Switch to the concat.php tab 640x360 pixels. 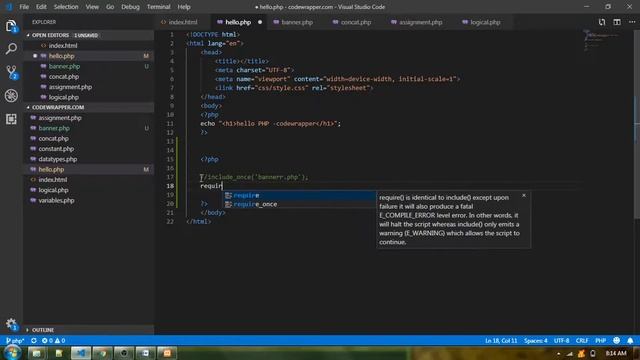point(356,22)
